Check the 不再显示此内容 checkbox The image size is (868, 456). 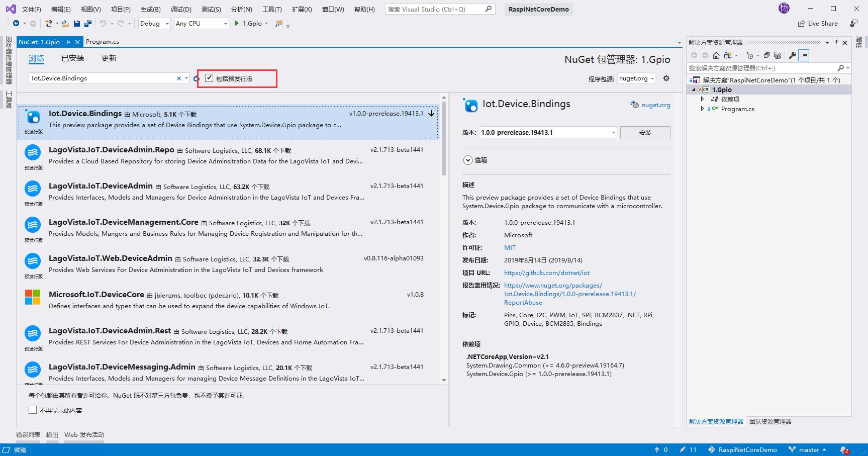coord(33,410)
